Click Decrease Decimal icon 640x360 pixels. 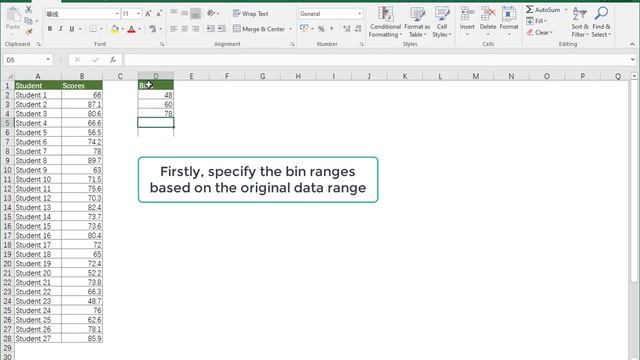click(x=358, y=29)
